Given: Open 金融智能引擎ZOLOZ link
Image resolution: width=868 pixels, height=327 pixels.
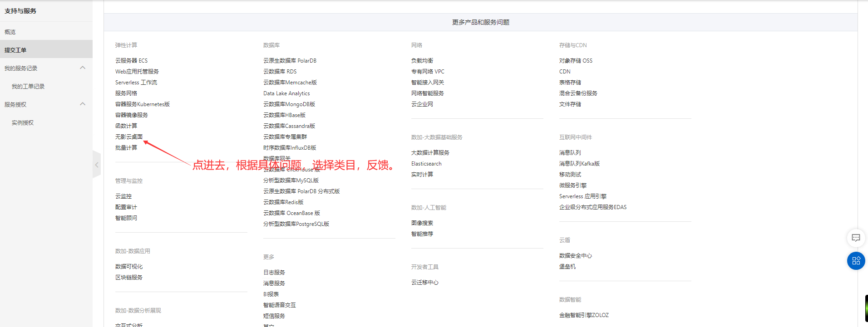Looking at the screenshot, I should (584, 315).
